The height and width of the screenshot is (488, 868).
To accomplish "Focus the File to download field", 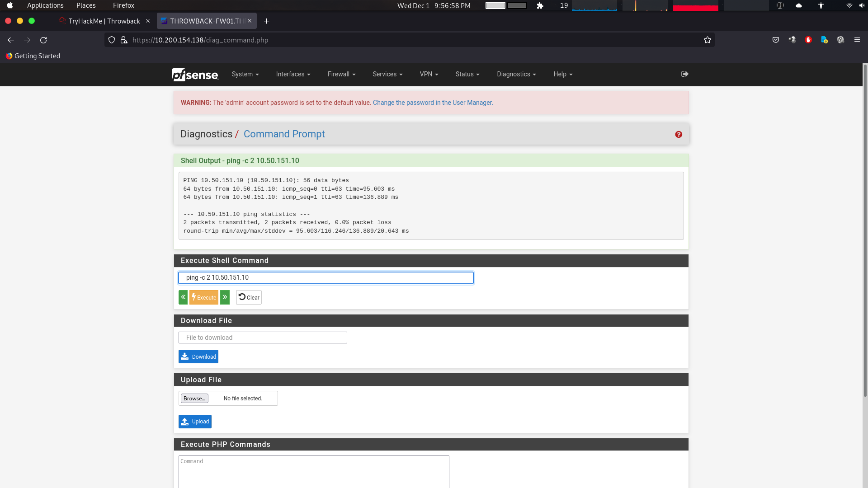I will point(263,338).
